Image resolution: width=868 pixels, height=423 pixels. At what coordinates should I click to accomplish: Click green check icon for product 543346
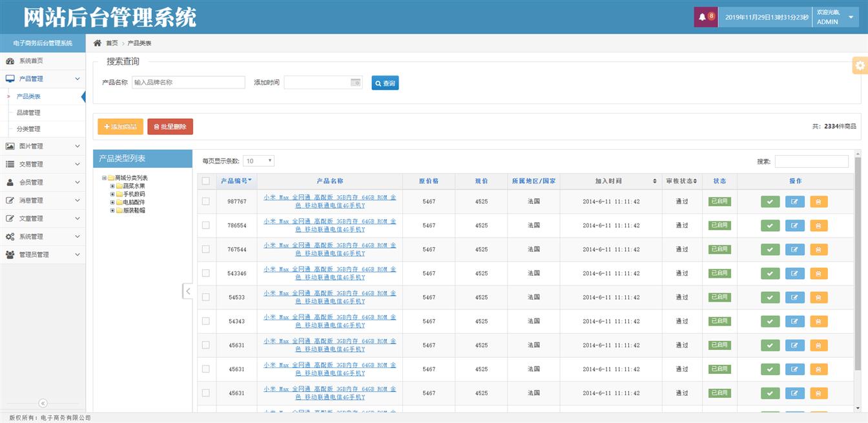pyautogui.click(x=770, y=273)
